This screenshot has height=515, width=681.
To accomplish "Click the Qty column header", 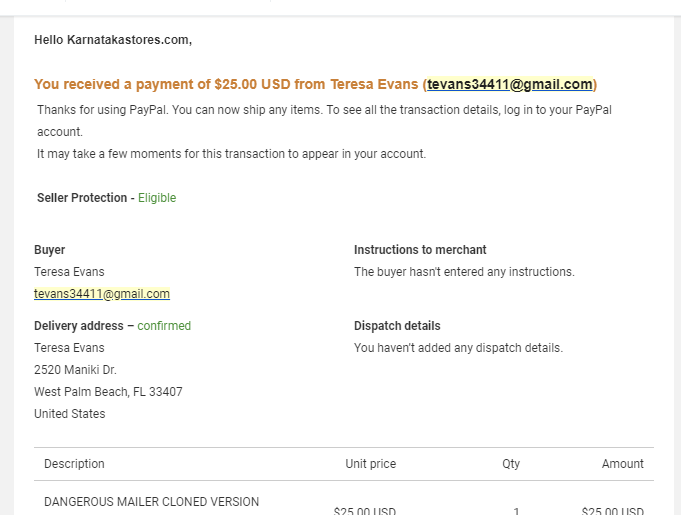I will pos(511,464).
